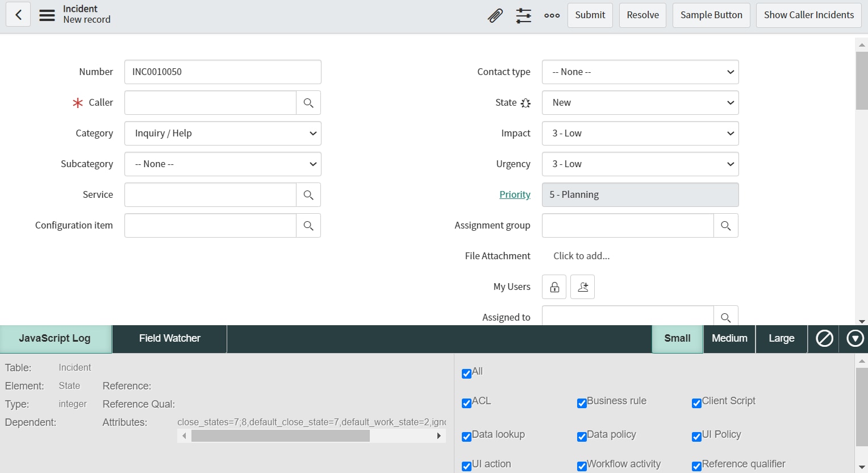The width and height of the screenshot is (868, 473).
Task: Click the field watcher icon beside State
Action: click(x=526, y=103)
